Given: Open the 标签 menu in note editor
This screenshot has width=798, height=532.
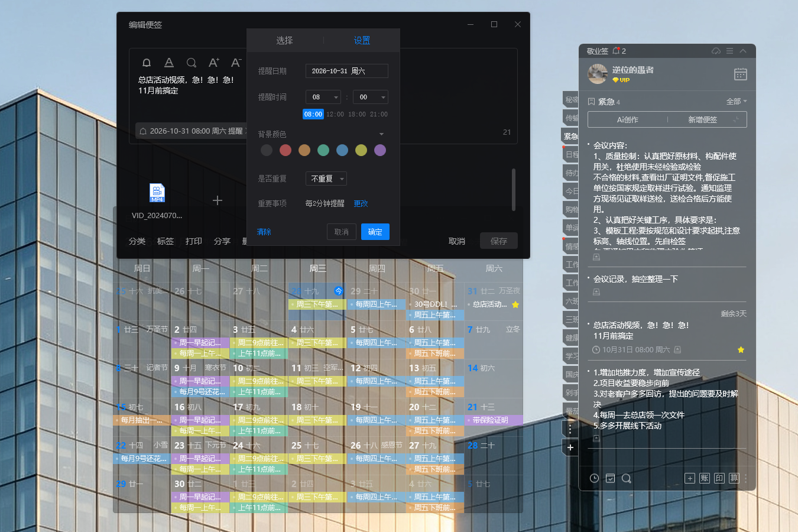Looking at the screenshot, I should [x=166, y=241].
